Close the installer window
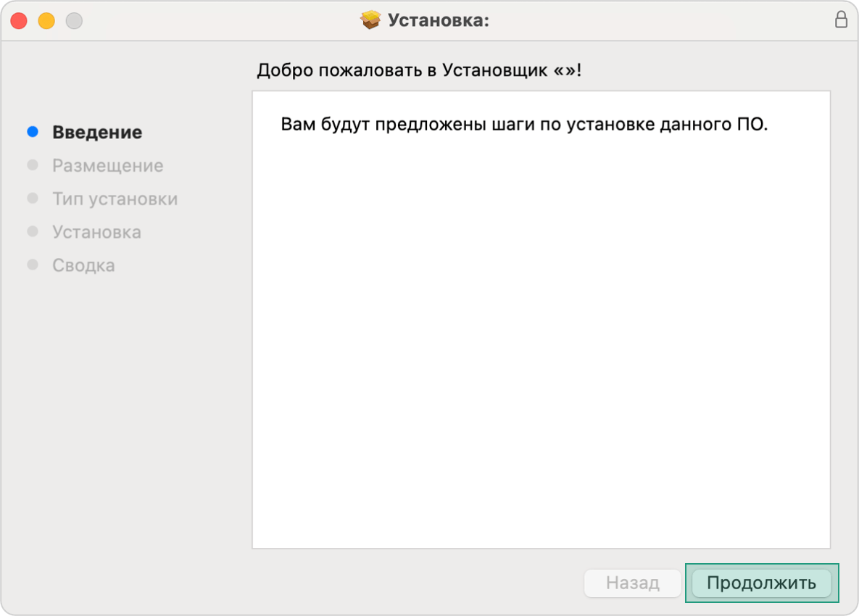 19,21
